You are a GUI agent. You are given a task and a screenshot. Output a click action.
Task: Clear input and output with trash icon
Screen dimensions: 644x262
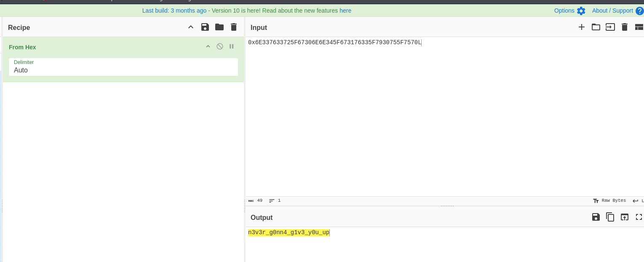click(625, 27)
